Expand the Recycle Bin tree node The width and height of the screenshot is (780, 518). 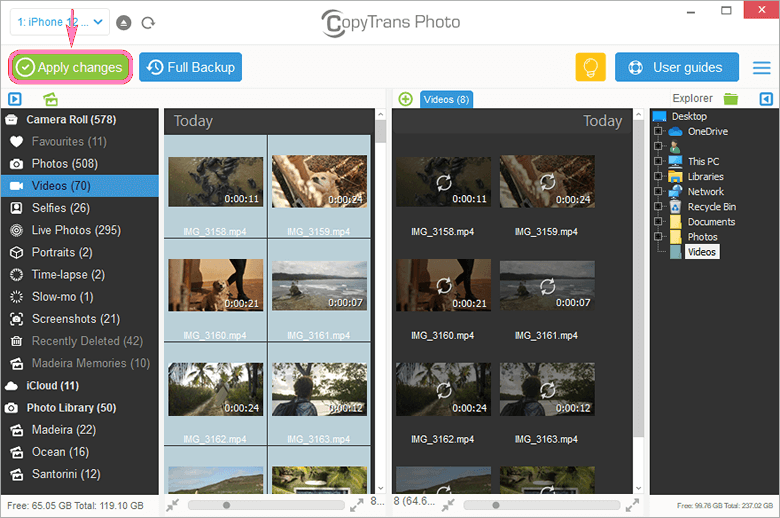click(658, 206)
